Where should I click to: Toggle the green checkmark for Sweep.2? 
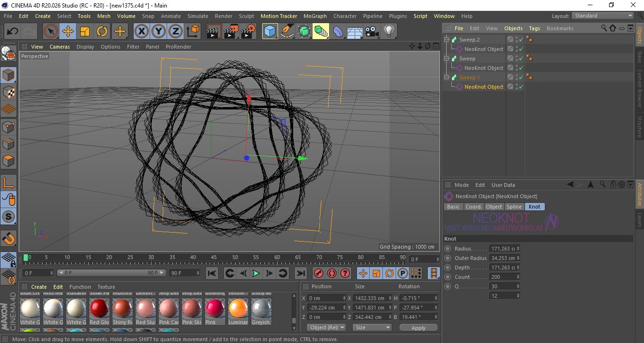[x=521, y=40]
